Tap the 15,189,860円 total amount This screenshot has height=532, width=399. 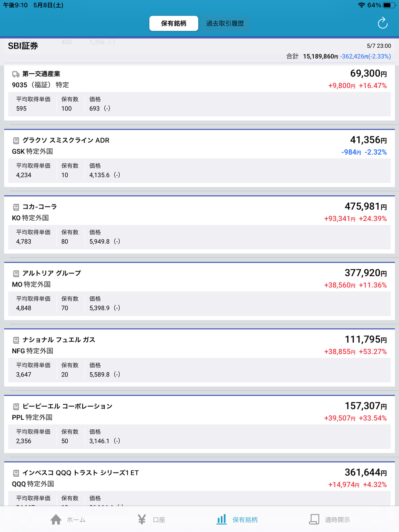pos(320,57)
